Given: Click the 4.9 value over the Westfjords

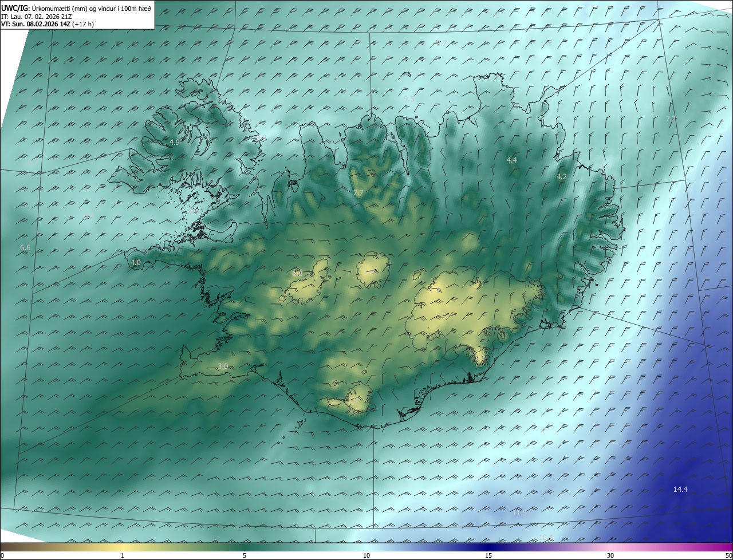Looking at the screenshot, I should 174,142.
